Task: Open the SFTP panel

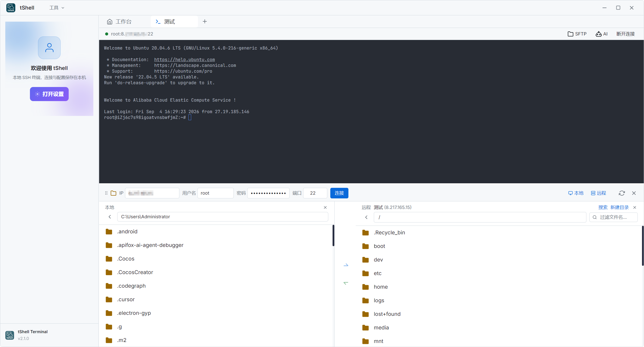Action: coord(577,34)
